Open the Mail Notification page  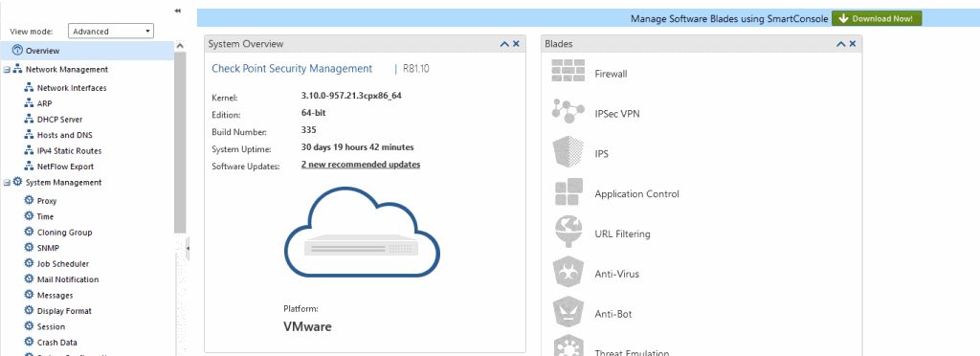68,279
